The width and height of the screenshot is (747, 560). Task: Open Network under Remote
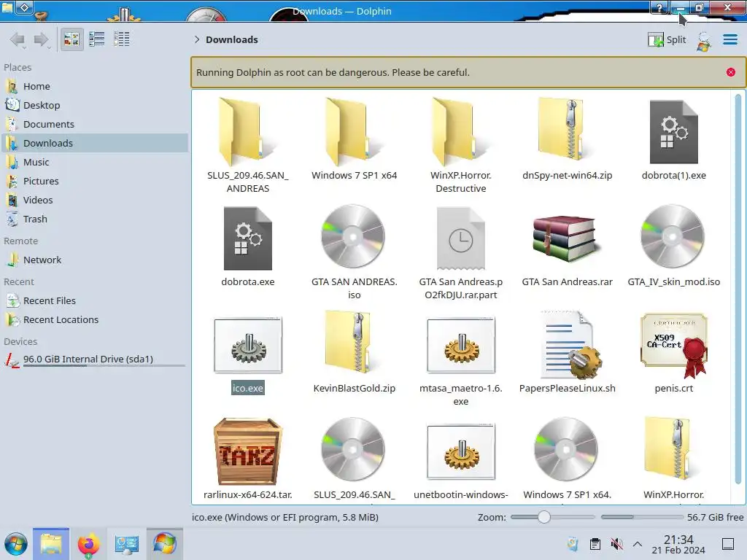tap(95, 260)
